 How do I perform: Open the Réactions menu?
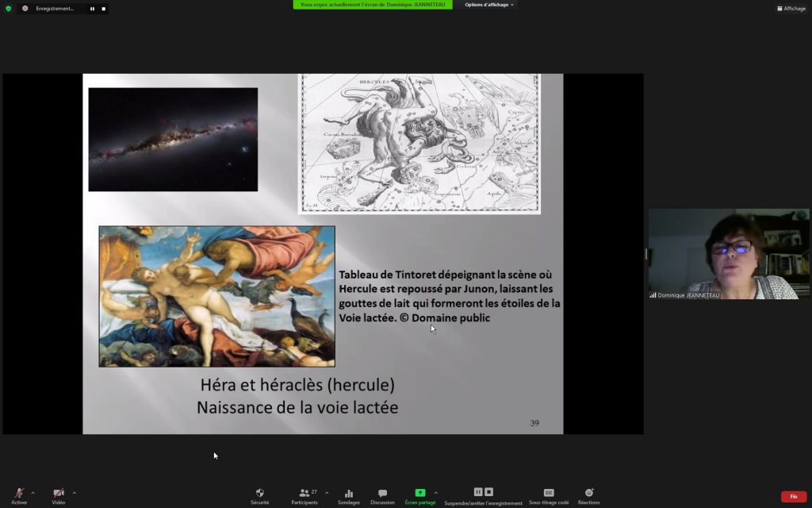tap(589, 495)
